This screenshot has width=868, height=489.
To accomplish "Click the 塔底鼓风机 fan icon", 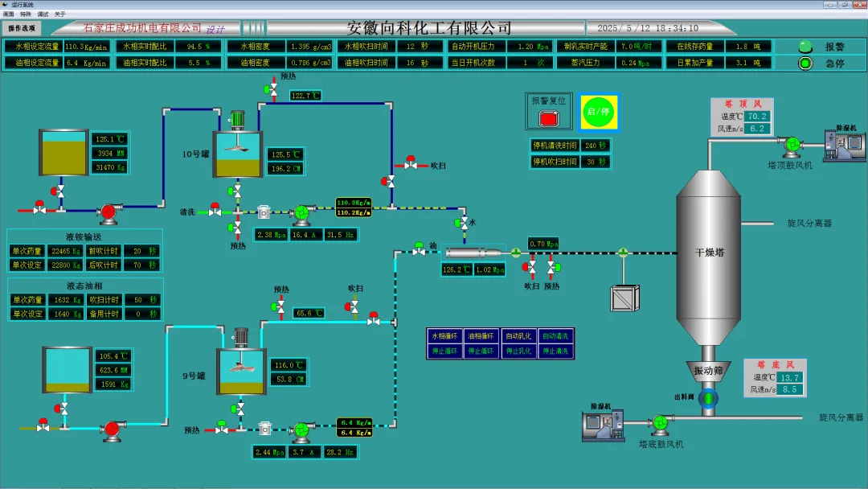I will 660,424.
